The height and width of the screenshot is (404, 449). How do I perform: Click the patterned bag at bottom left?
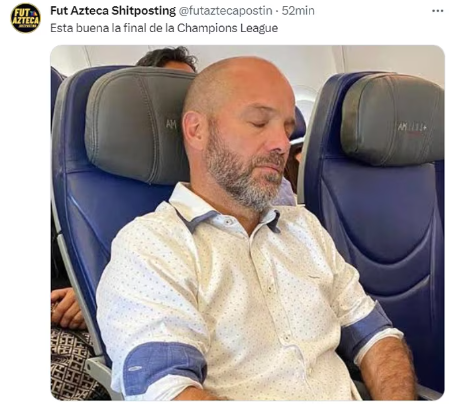pyautogui.click(x=72, y=363)
